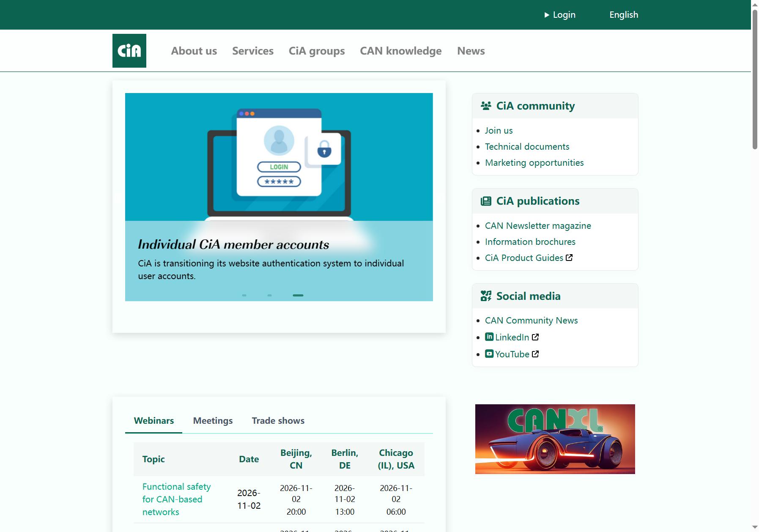Open Information brochures link
759x532 pixels.
coord(530,242)
